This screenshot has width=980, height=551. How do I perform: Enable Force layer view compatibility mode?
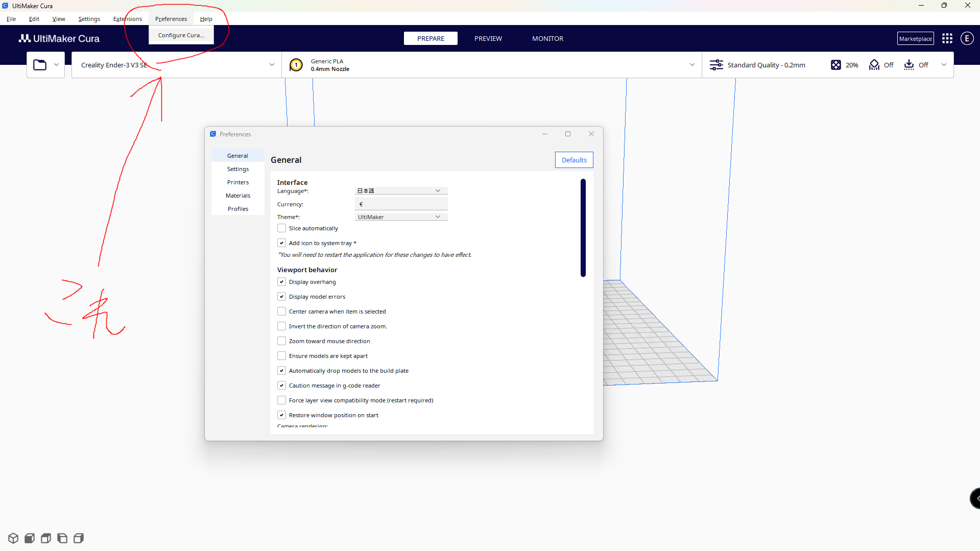pyautogui.click(x=282, y=400)
